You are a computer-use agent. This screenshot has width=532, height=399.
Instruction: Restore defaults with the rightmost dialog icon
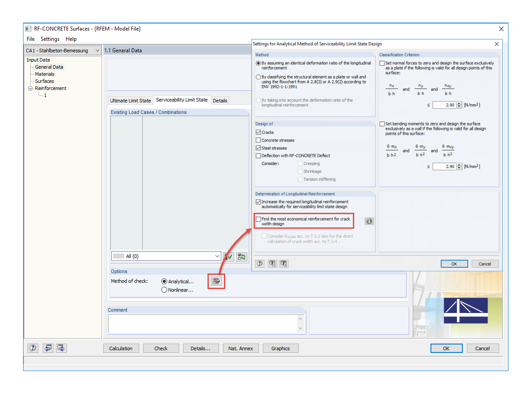284,263
